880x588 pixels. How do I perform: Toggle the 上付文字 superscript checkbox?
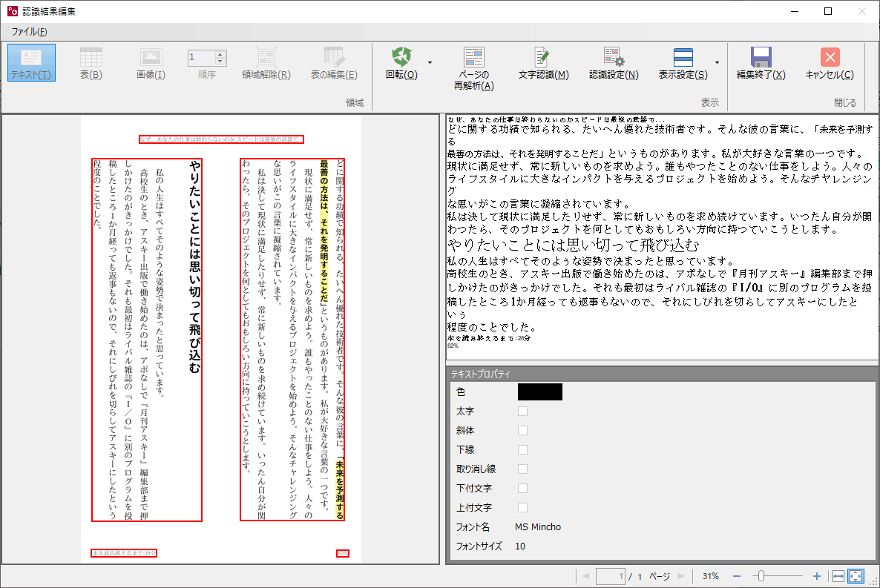coord(522,507)
